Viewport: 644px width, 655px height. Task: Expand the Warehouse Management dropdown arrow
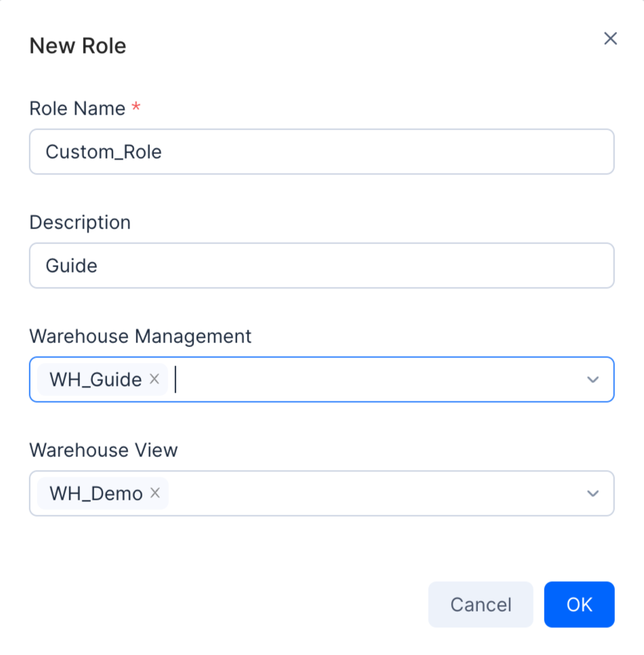[x=592, y=380]
